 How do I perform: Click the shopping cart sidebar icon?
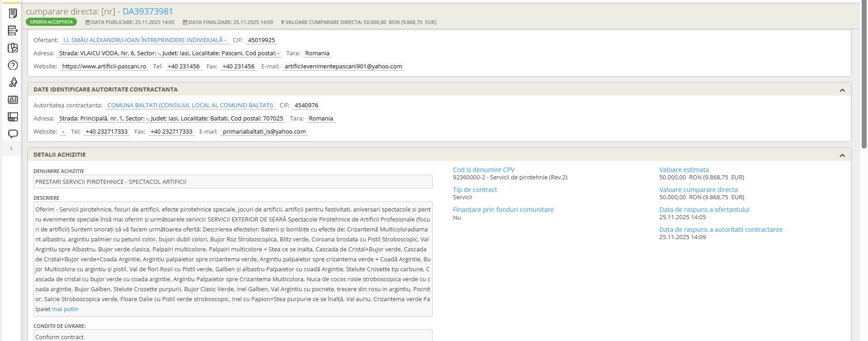[x=13, y=117]
